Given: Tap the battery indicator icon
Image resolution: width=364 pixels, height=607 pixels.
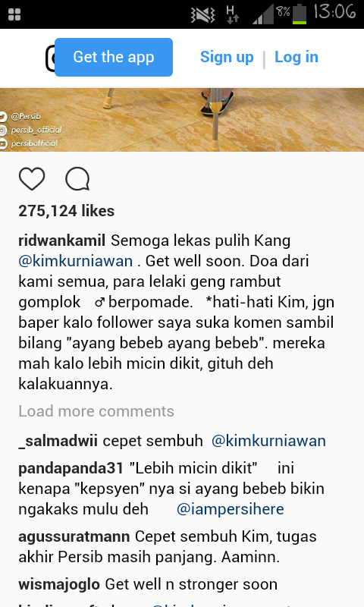Looking at the screenshot, I should 300,14.
